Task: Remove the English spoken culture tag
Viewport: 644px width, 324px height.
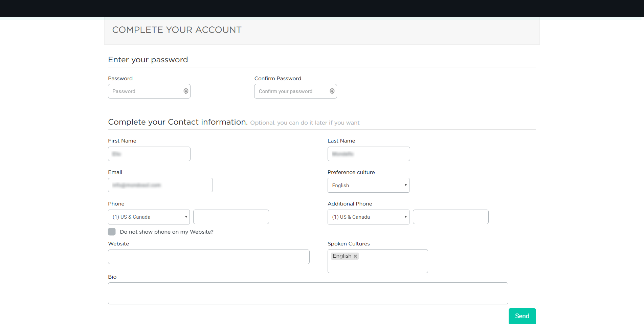Action: coord(355,256)
